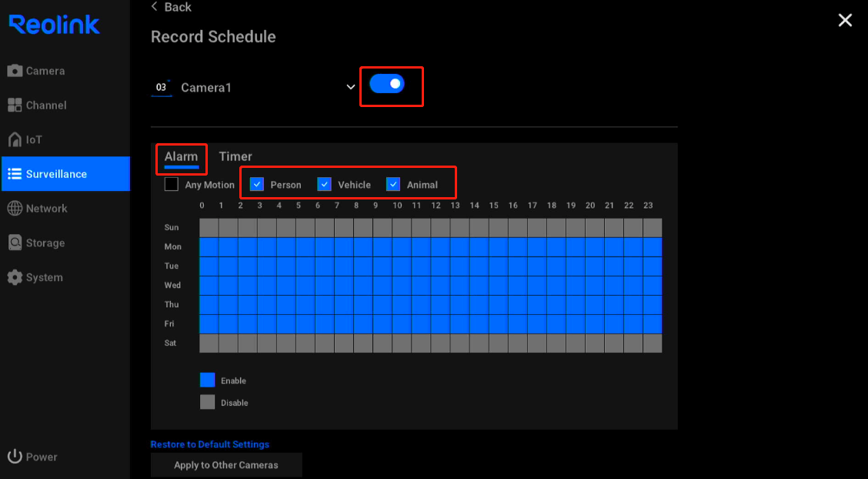The image size is (868, 479).
Task: Click Wednesday hour 6 schedule cell
Action: pyautogui.click(x=325, y=286)
